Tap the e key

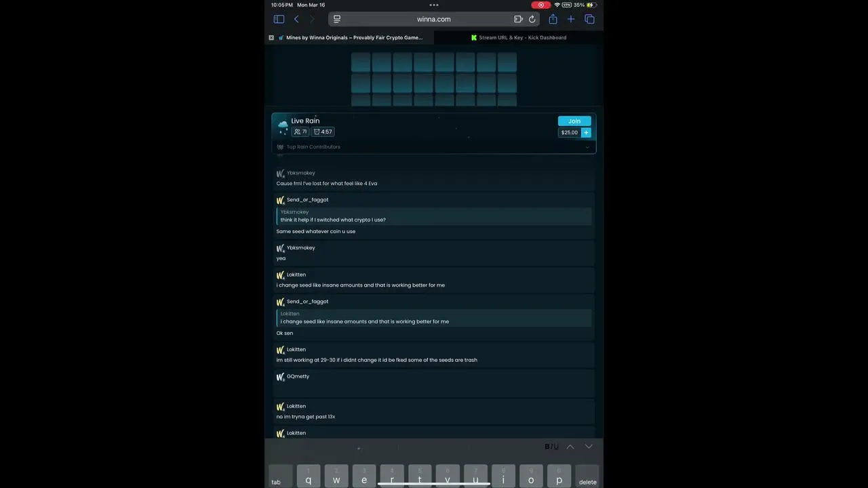tap(364, 476)
